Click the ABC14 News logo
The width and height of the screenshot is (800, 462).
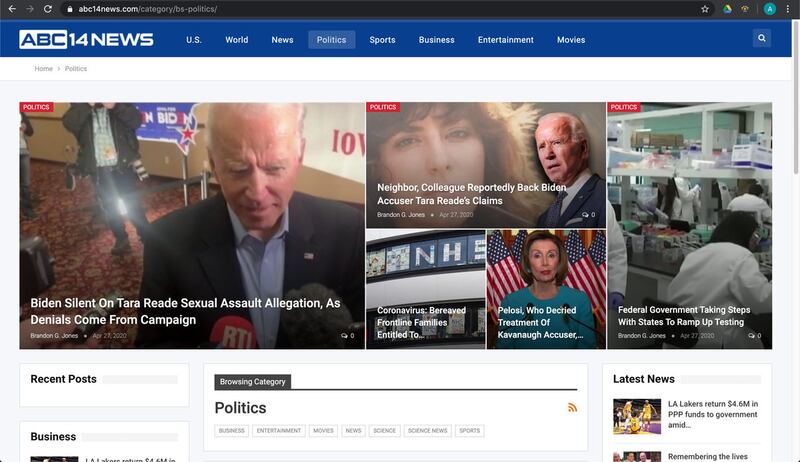pyautogui.click(x=86, y=39)
